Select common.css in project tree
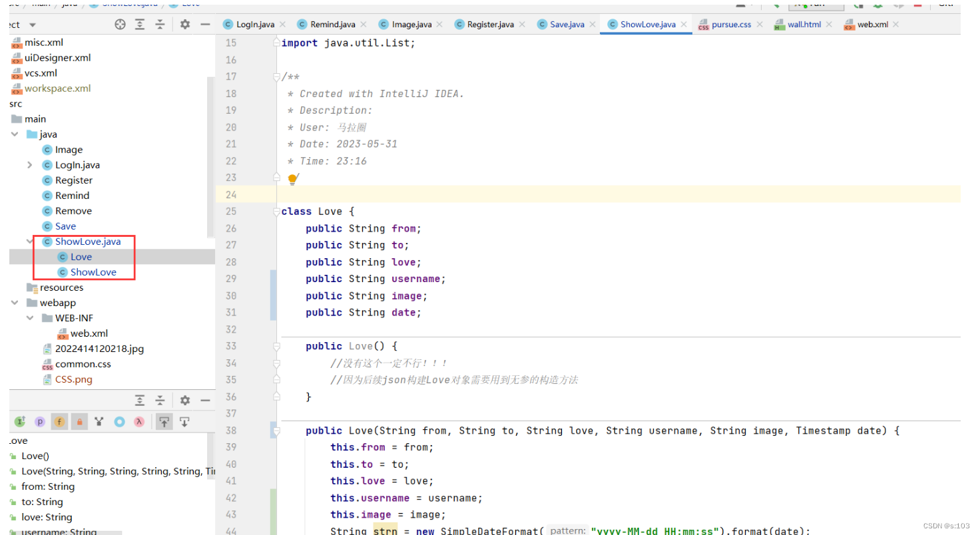Screen dimensions: 980x535 pos(83,364)
